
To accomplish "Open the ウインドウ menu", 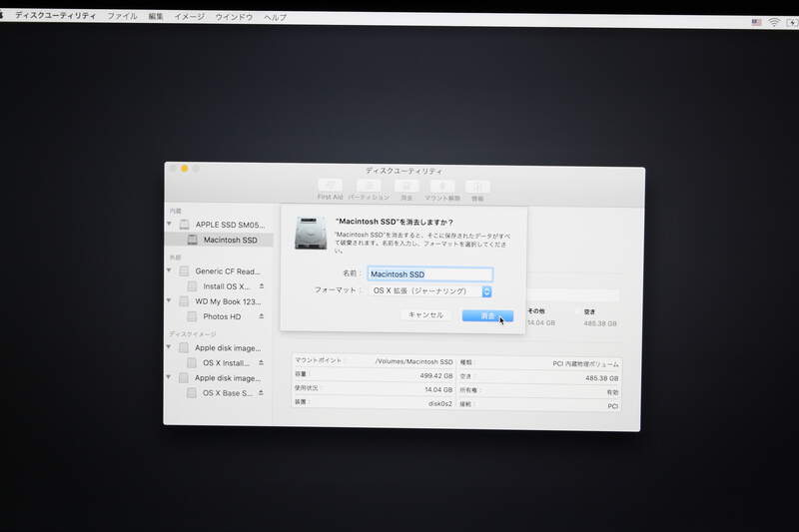I will tap(234, 17).
